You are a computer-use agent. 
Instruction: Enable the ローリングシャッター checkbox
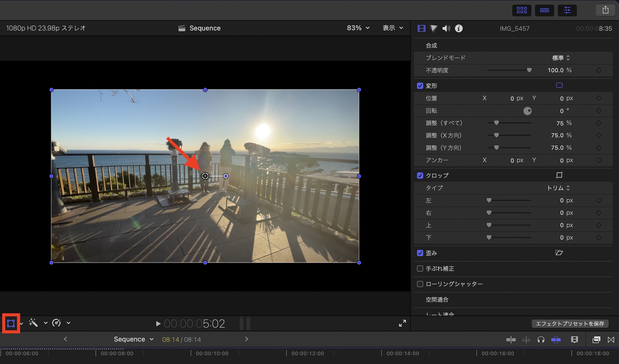coord(420,284)
